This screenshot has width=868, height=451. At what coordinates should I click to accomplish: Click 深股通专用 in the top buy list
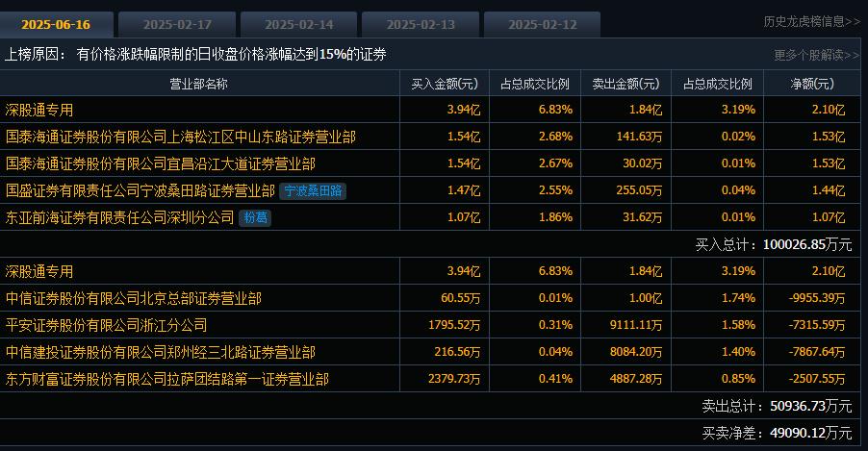tap(39, 111)
